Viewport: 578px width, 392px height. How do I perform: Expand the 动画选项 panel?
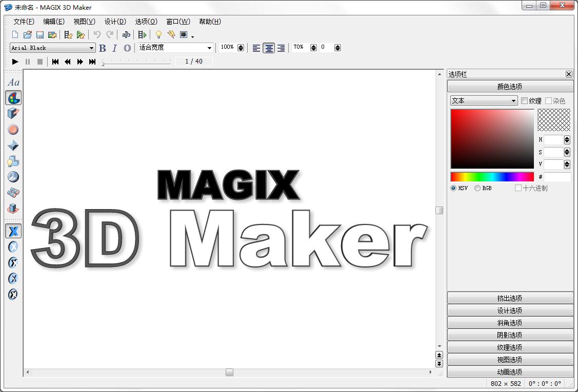(510, 372)
